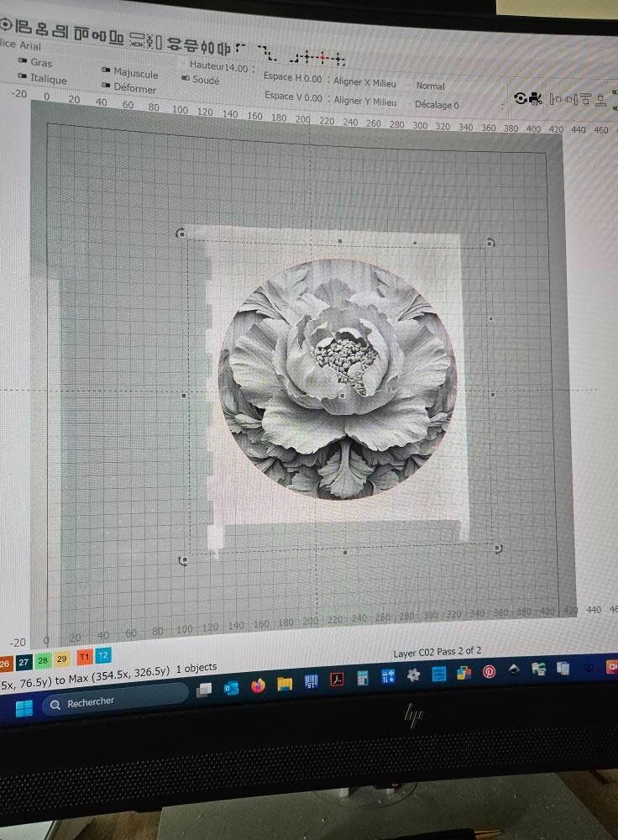Click the move laser to selection center icon
Viewport: 618px width, 840px height.
[x=322, y=57]
